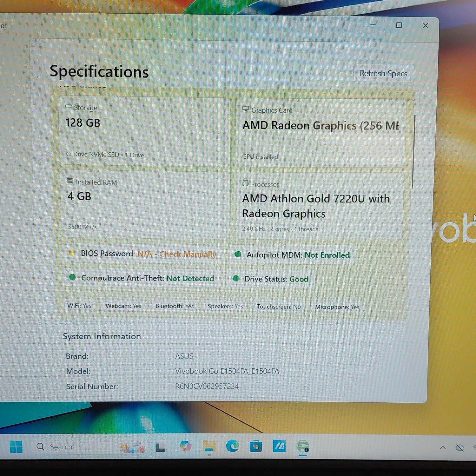Click the yellow BIOS Password status dot

[72, 253]
